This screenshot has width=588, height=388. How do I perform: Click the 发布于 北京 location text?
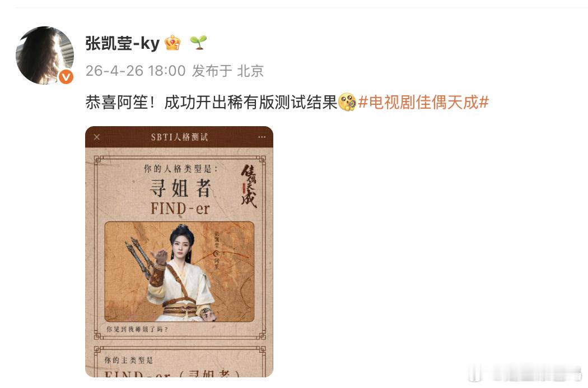click(227, 71)
